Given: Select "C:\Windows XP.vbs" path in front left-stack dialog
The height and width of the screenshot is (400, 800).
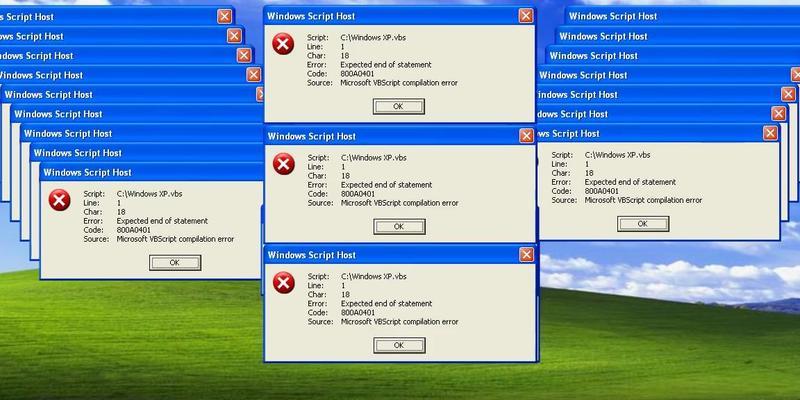Looking at the screenshot, I should [149, 194].
